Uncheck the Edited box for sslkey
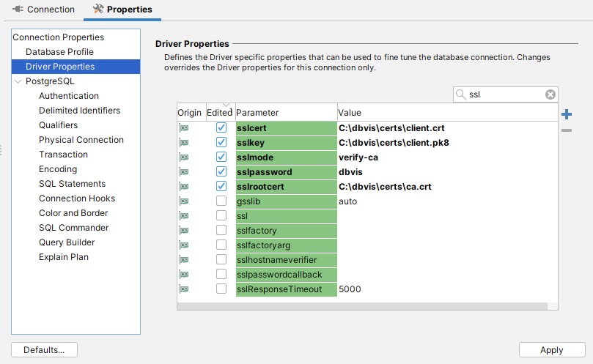Screen dimensions: 593x364 [x=221, y=143]
